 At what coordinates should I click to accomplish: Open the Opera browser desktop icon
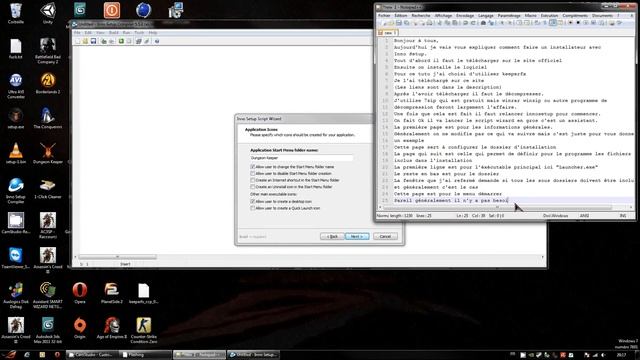point(80,293)
